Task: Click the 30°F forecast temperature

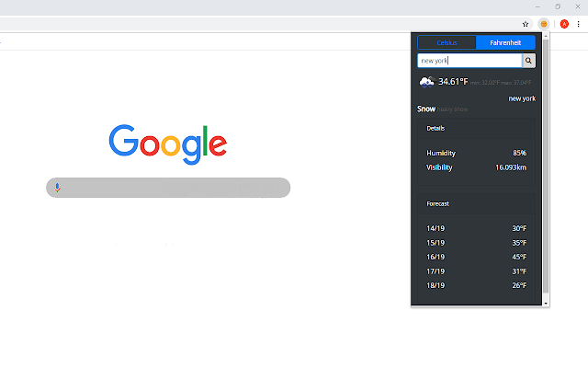Action: [x=519, y=228]
